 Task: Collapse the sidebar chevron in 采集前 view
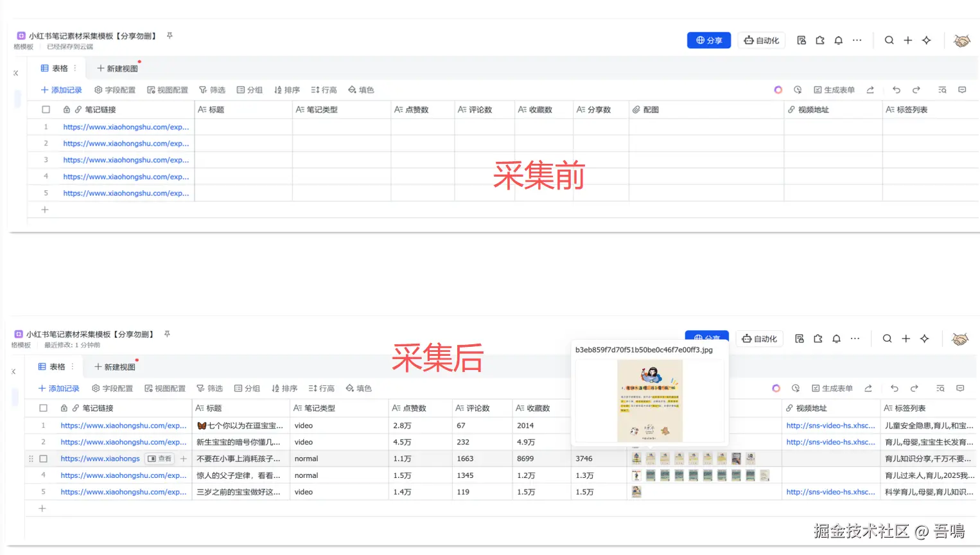[x=16, y=73]
